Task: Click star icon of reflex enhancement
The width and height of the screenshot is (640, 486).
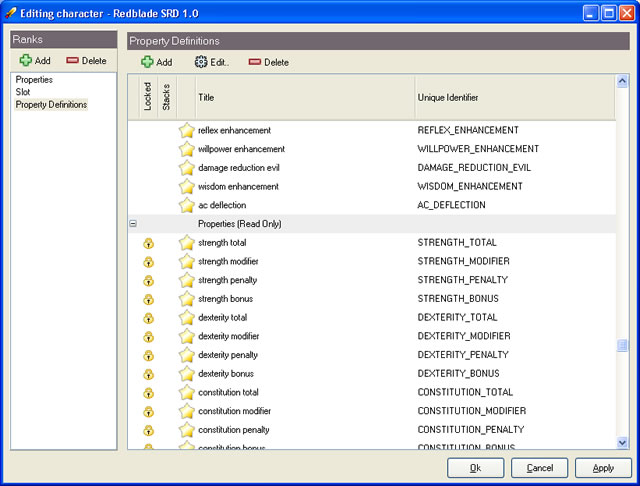Action: coord(187,130)
